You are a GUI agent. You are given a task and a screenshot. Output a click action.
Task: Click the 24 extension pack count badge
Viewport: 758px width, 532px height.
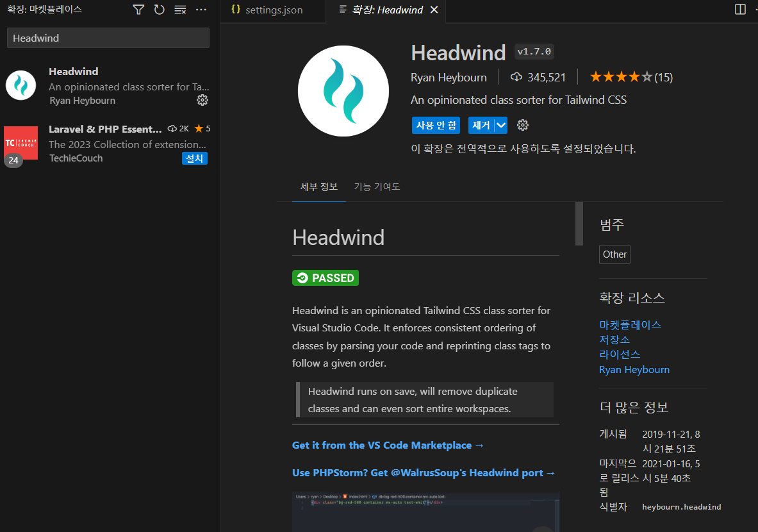tap(13, 160)
